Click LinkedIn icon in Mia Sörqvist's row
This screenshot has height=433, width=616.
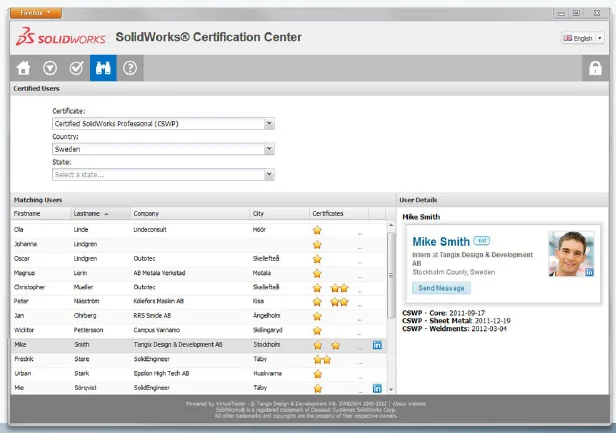pos(377,387)
